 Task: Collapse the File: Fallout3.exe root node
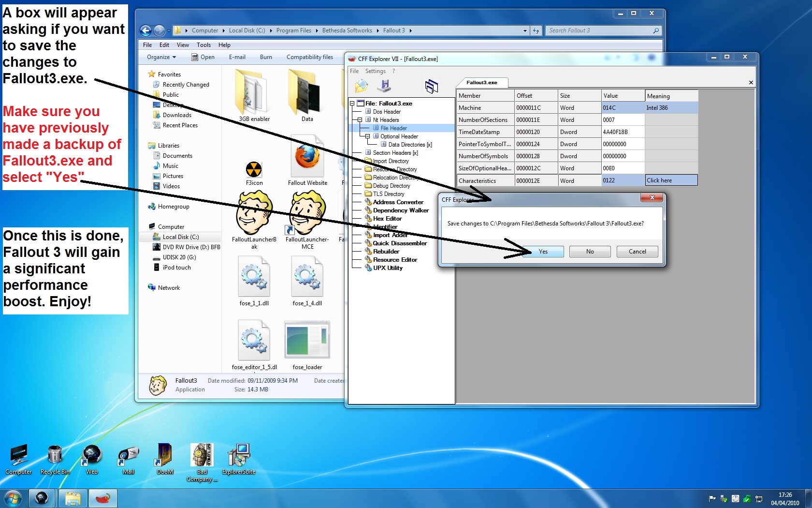[352, 104]
